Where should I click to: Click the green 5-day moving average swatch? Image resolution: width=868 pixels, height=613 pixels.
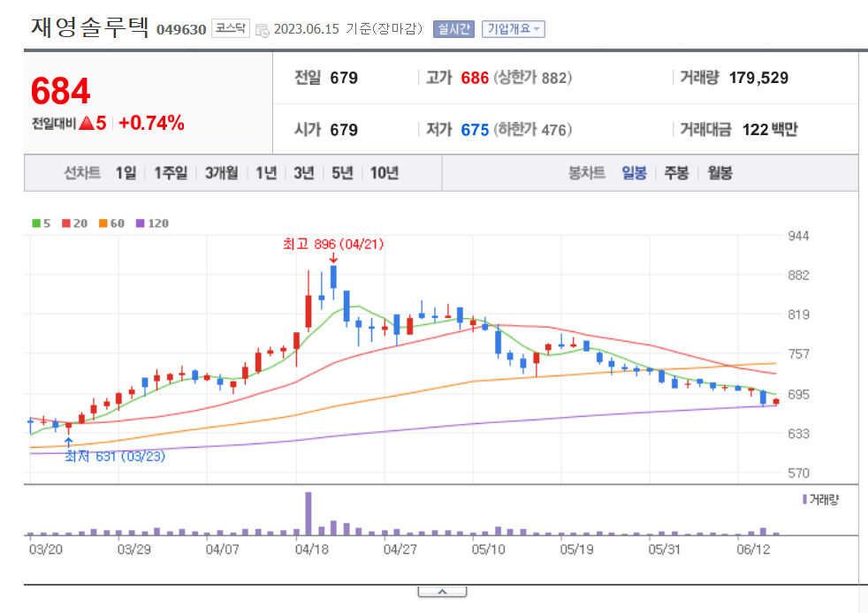36,223
